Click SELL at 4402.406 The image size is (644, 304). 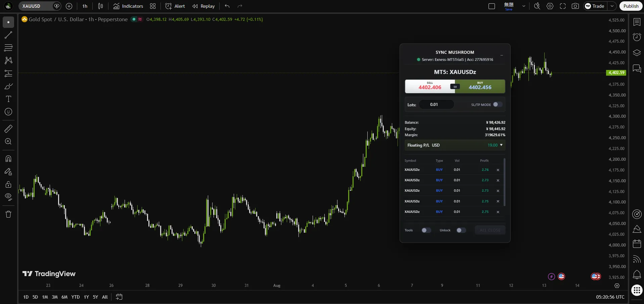430,86
